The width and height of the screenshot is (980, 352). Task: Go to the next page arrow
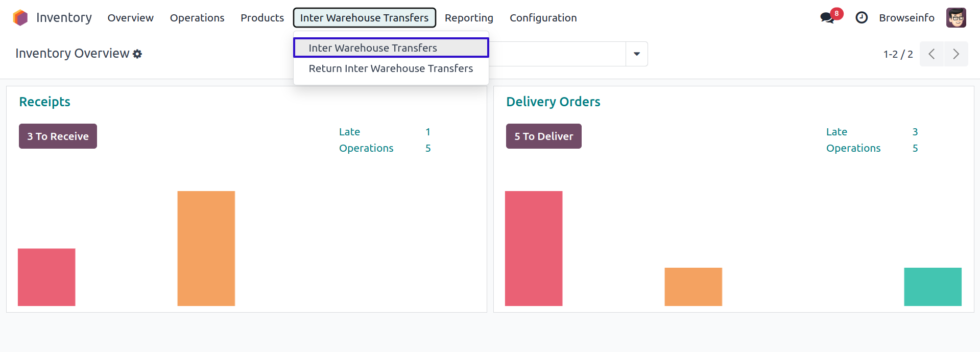click(956, 54)
